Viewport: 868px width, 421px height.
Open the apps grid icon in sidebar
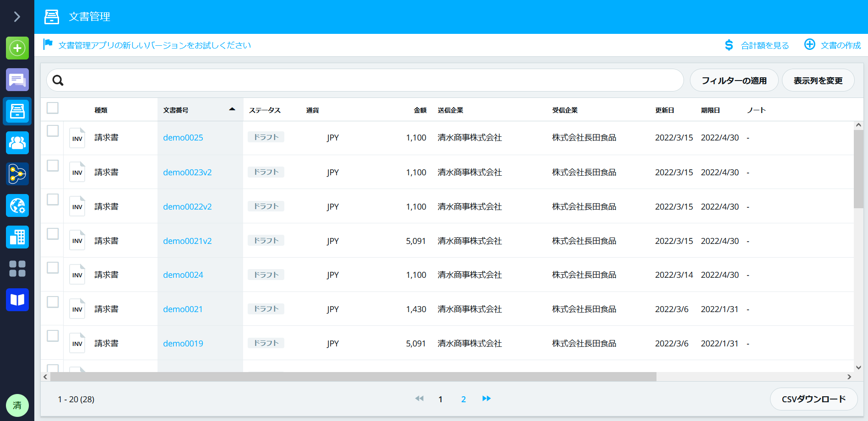[17, 269]
